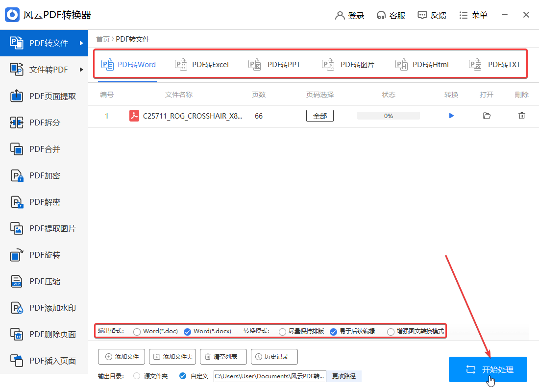The height and width of the screenshot is (392, 539).
Task: Click the 风云PDF转换器 app logo icon
Action: click(x=12, y=15)
